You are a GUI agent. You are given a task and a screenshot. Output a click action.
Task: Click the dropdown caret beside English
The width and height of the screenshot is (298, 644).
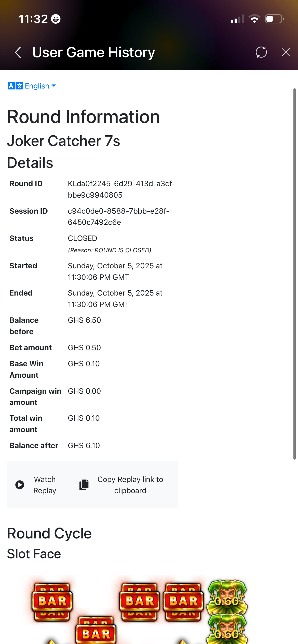click(54, 86)
